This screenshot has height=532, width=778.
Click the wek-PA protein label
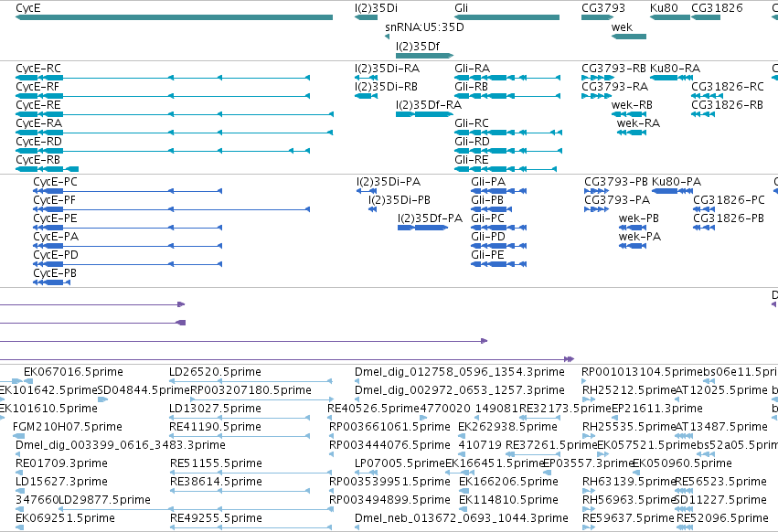[x=640, y=237]
